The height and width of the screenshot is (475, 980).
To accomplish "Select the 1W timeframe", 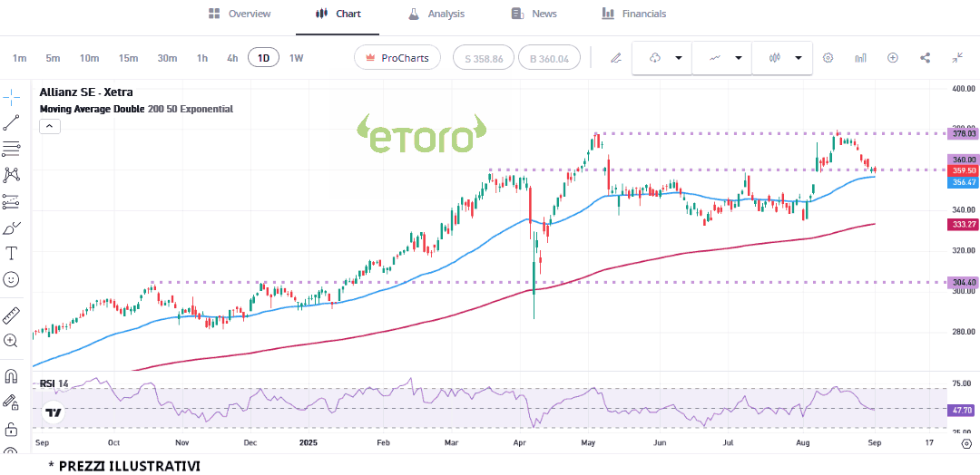I will pyautogui.click(x=296, y=58).
